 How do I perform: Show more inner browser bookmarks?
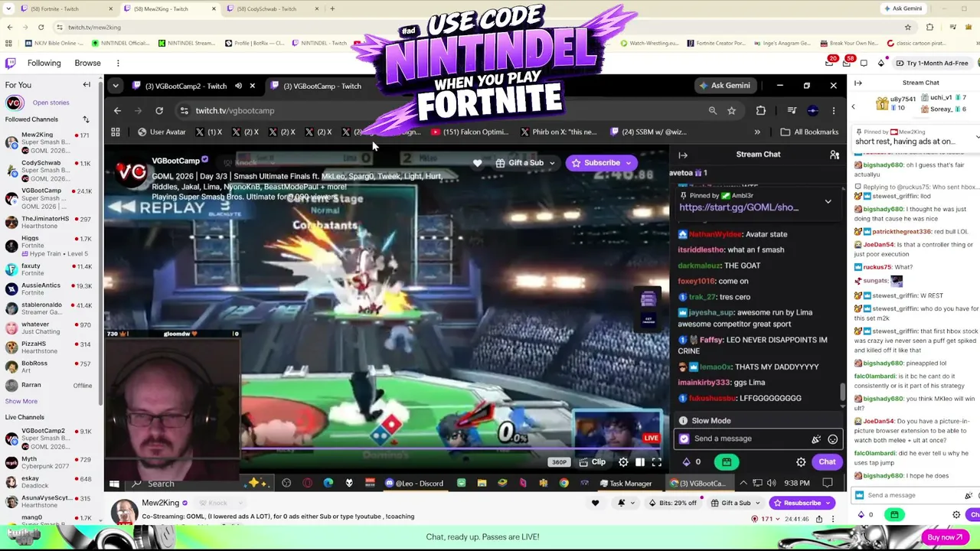tap(759, 132)
